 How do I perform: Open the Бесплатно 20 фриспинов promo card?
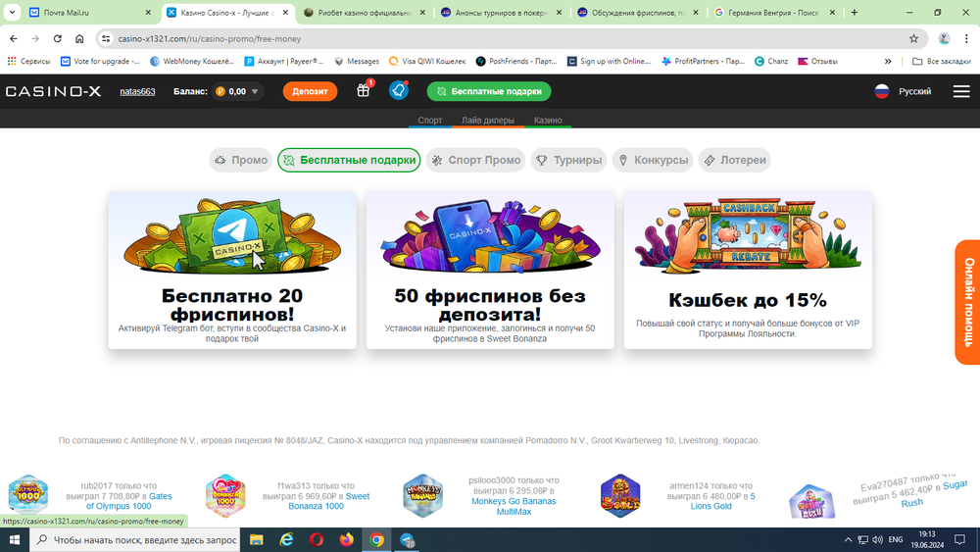[x=232, y=270]
